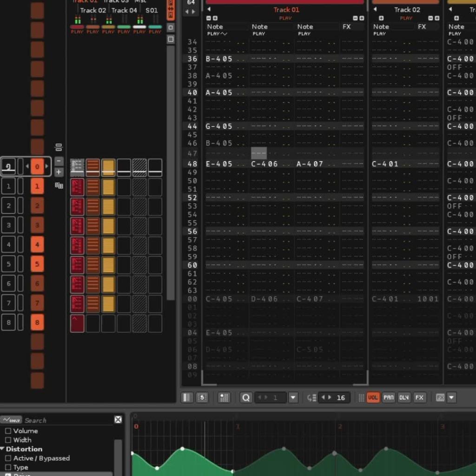Decrease pattern length with left arrow under 64
The height and width of the screenshot is (476, 476).
(187, 12)
